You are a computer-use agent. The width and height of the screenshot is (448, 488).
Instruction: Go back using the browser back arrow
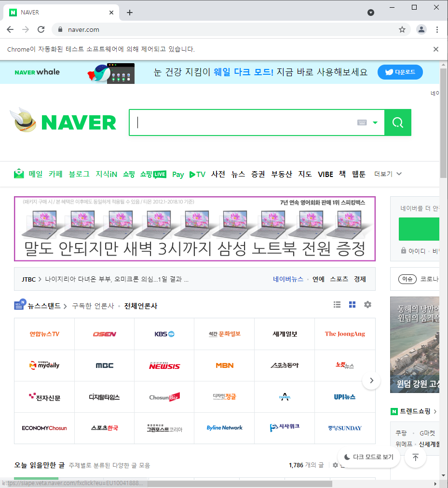click(10, 29)
